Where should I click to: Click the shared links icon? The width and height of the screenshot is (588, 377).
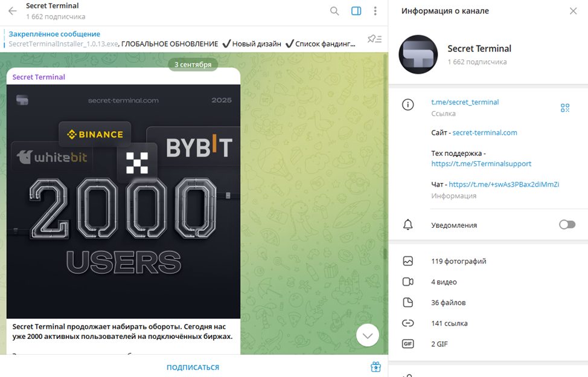click(x=407, y=323)
